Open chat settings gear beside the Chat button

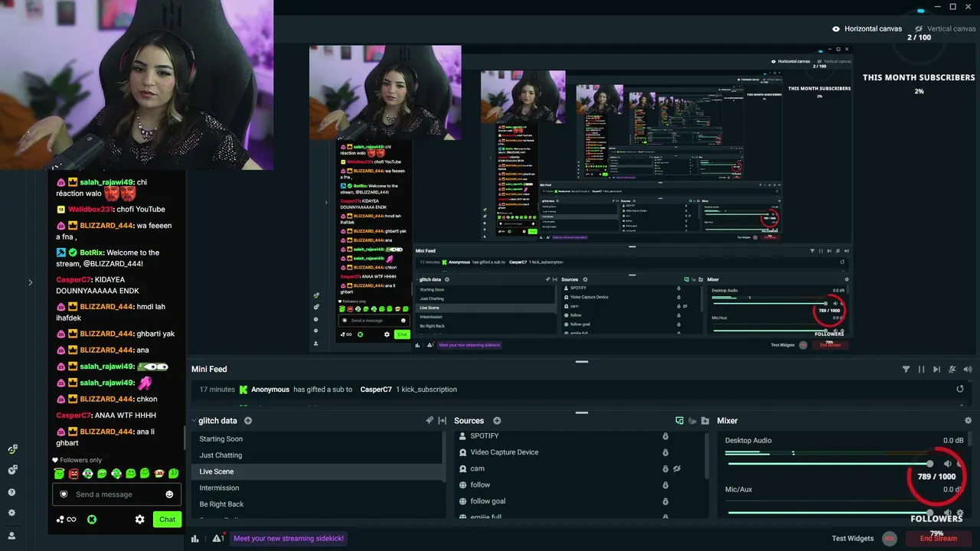tap(139, 520)
